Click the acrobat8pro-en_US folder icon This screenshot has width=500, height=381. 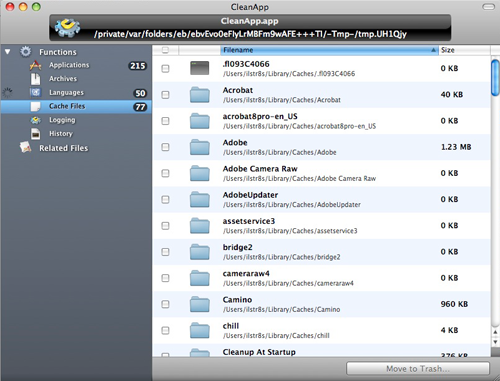coord(200,121)
